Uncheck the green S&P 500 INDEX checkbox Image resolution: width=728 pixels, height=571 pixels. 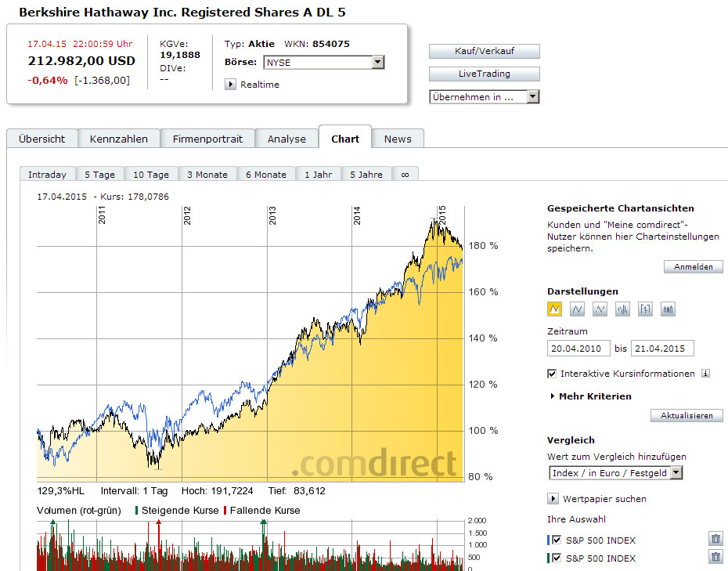point(557,558)
